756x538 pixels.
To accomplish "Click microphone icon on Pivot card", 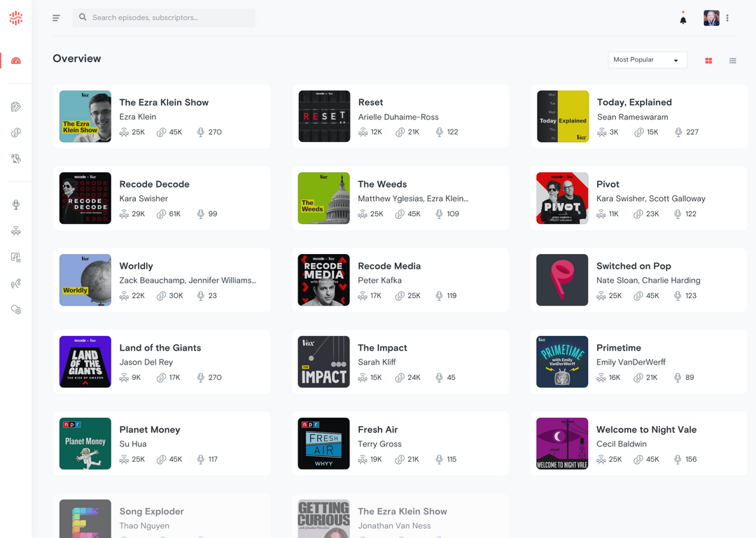I will 678,214.
